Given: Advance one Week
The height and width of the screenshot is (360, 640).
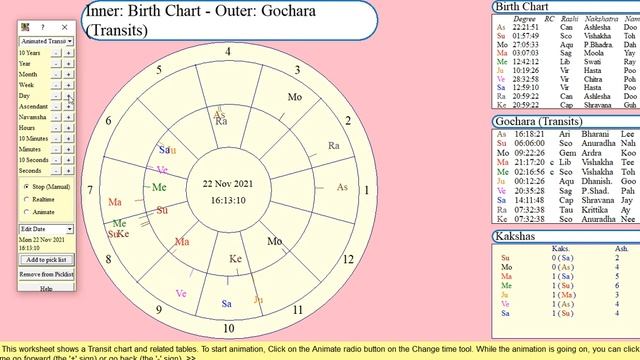Looking at the screenshot, I should click(x=69, y=85).
